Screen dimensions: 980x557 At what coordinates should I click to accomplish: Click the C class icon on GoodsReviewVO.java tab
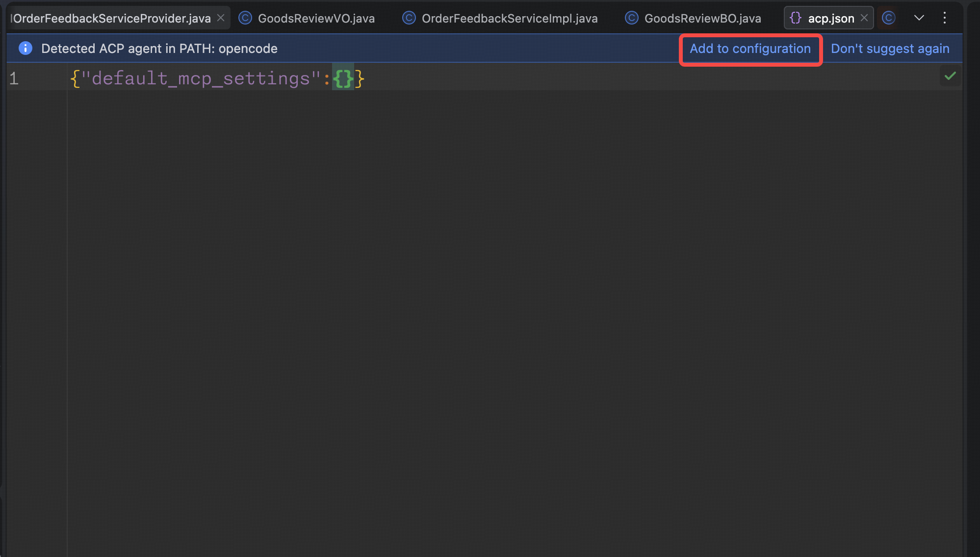point(244,18)
